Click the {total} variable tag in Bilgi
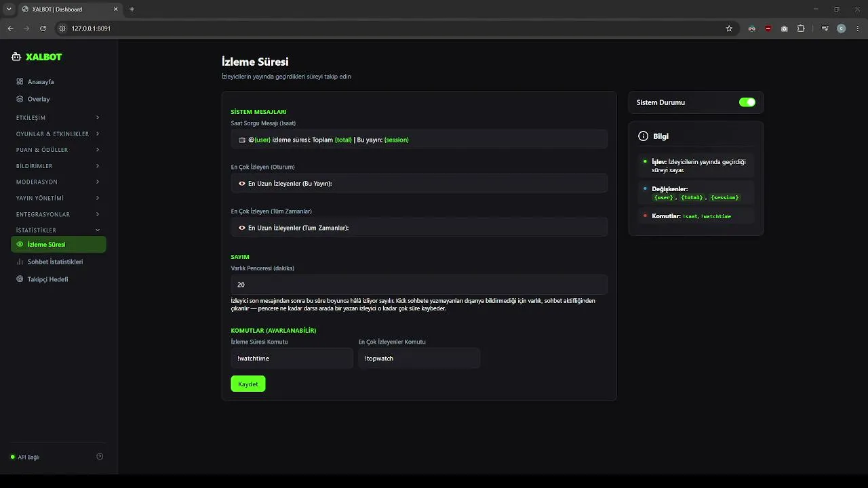 [692, 197]
